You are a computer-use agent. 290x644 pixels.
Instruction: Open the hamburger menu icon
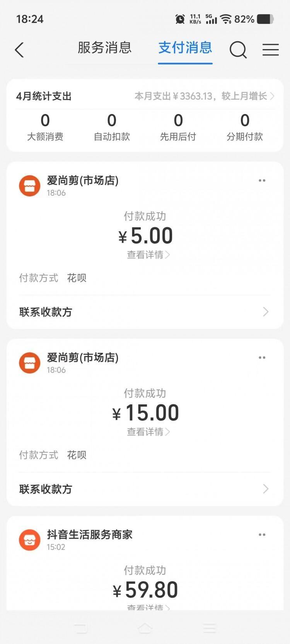pos(270,50)
